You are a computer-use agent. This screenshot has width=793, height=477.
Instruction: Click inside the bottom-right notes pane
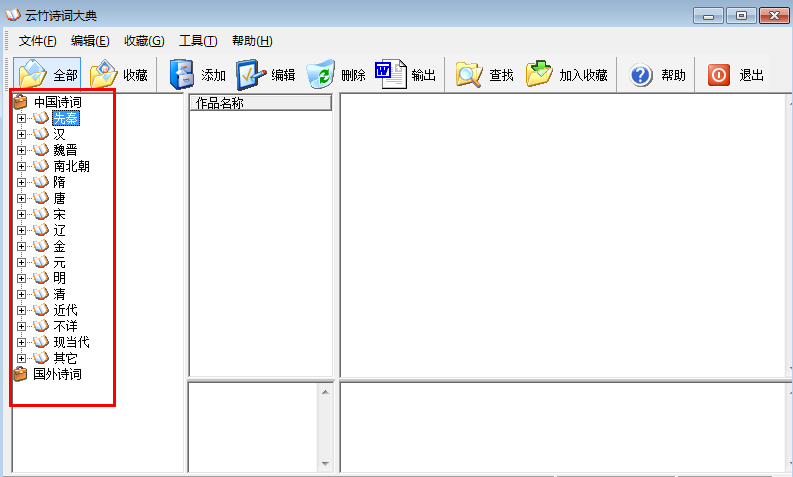[563, 427]
